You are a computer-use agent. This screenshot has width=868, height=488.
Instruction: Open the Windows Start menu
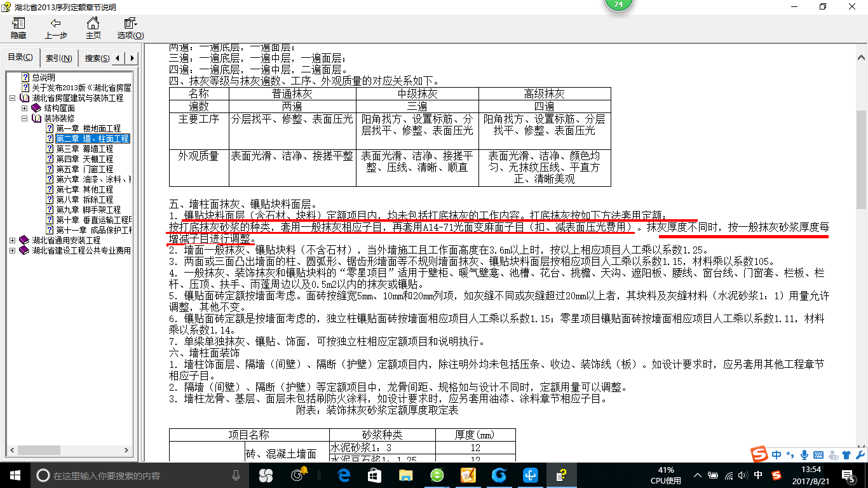pyautogui.click(x=14, y=475)
